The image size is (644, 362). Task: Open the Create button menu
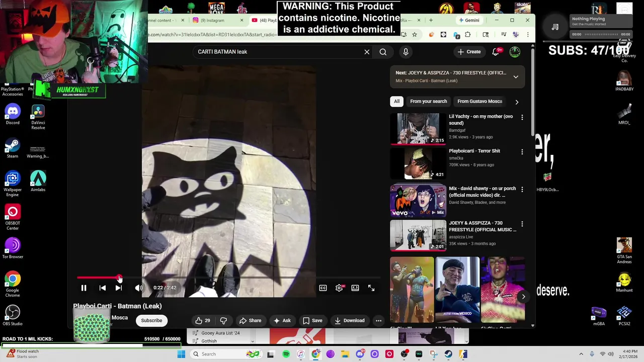[469, 52]
